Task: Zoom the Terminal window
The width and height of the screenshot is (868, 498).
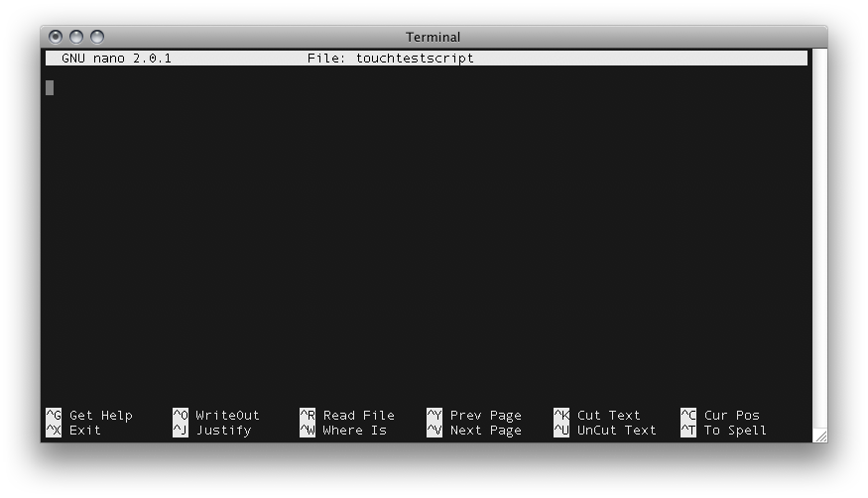Action: coord(97,37)
